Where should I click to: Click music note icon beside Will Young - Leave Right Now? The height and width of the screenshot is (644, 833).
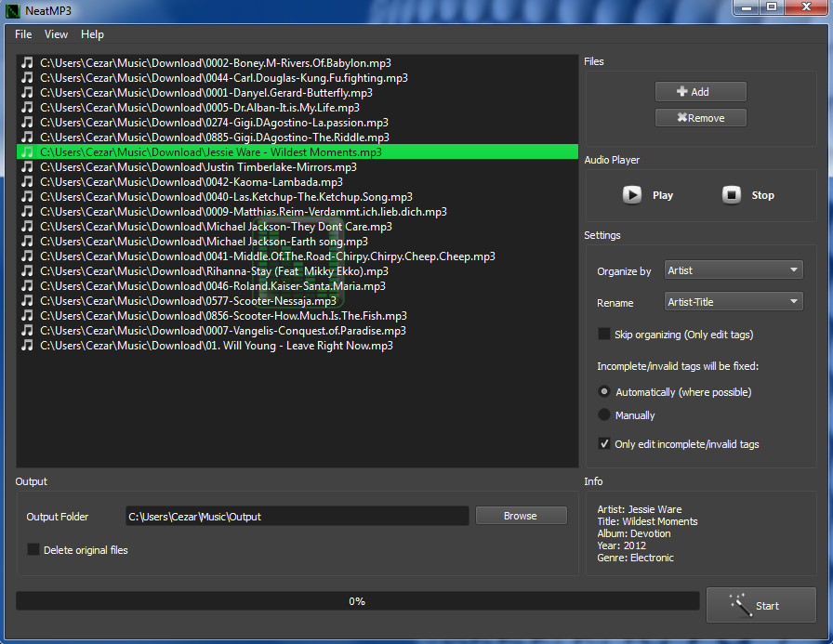(x=27, y=345)
